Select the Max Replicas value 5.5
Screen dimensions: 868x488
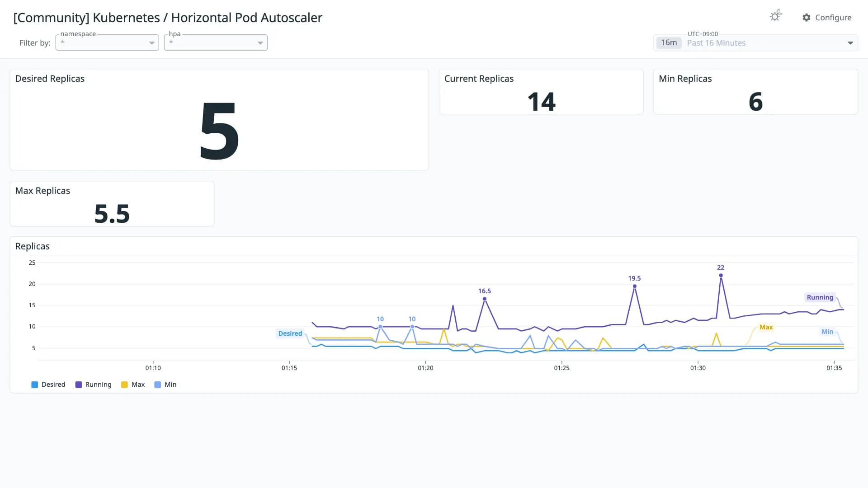(112, 214)
